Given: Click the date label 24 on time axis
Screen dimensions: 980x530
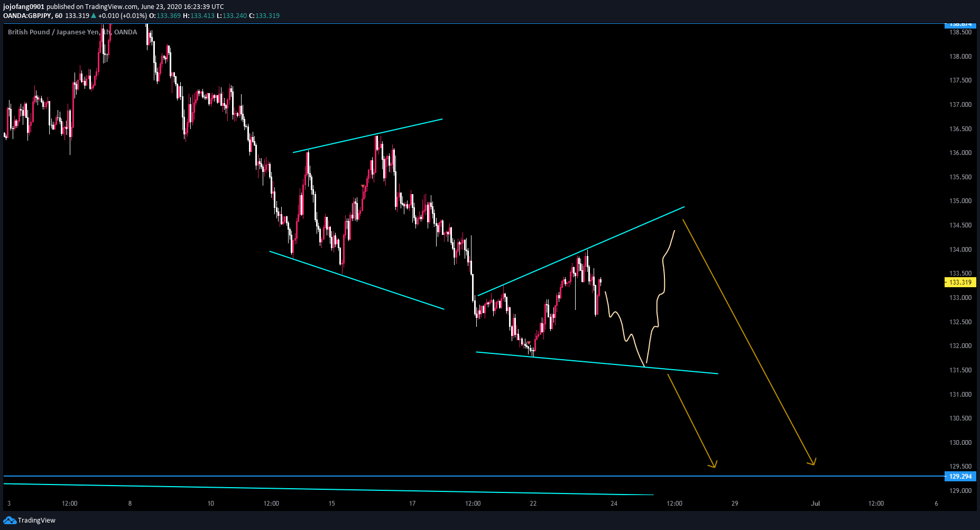Looking at the screenshot, I should click(x=614, y=504).
